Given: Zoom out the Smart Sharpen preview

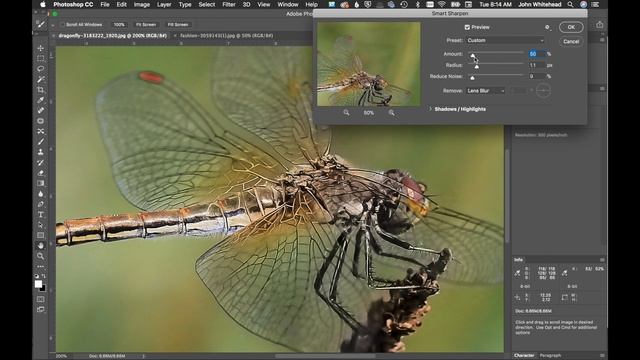Looking at the screenshot, I should [x=346, y=113].
